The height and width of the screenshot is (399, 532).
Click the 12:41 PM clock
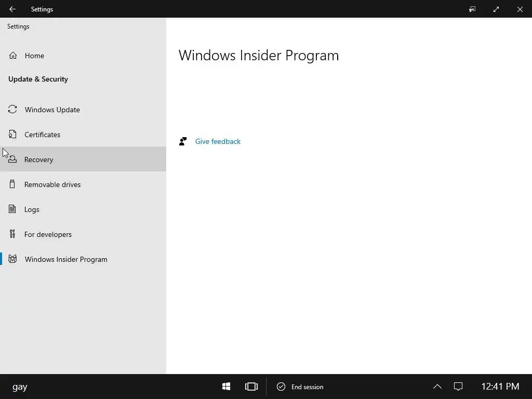point(500,386)
